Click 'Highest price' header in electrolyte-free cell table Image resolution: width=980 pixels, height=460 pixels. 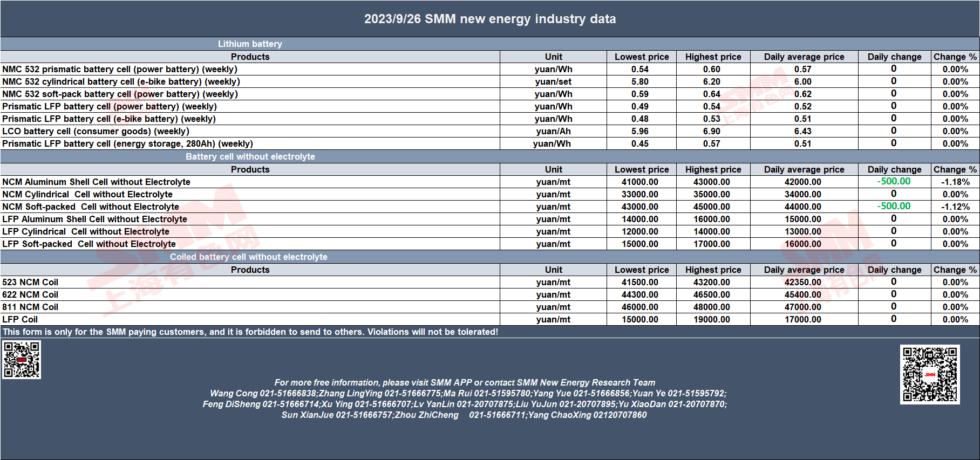pos(713,169)
